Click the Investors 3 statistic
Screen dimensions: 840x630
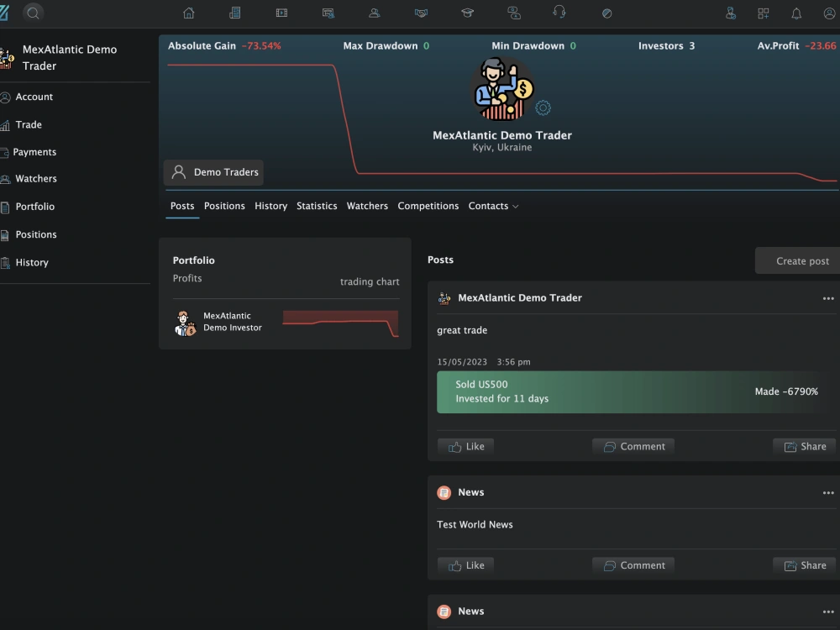coord(666,46)
